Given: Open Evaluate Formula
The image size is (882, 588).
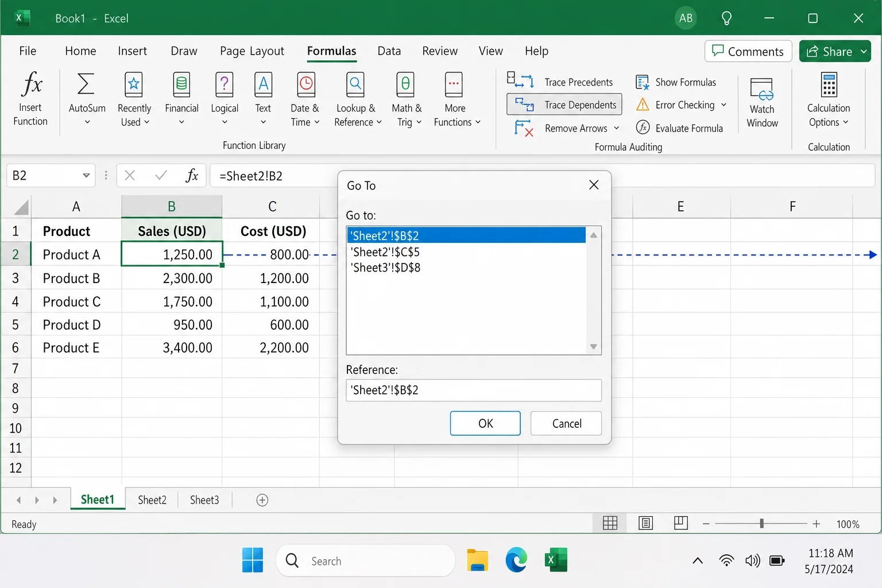Looking at the screenshot, I should (x=680, y=128).
